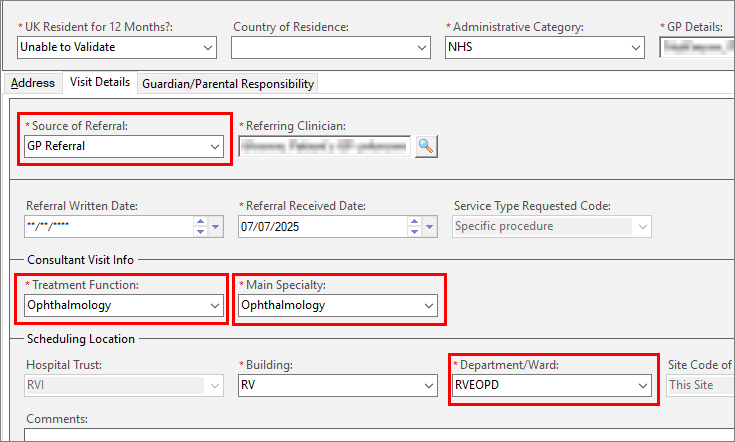Click the Referring Clinician search magnifier icon

pos(427,147)
